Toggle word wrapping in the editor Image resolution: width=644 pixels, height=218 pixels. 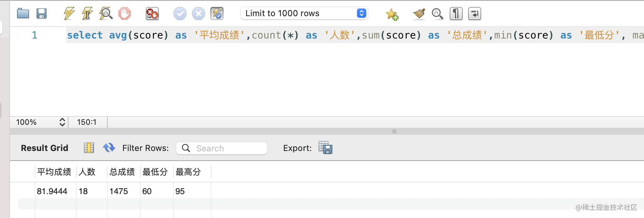pyautogui.click(x=474, y=14)
